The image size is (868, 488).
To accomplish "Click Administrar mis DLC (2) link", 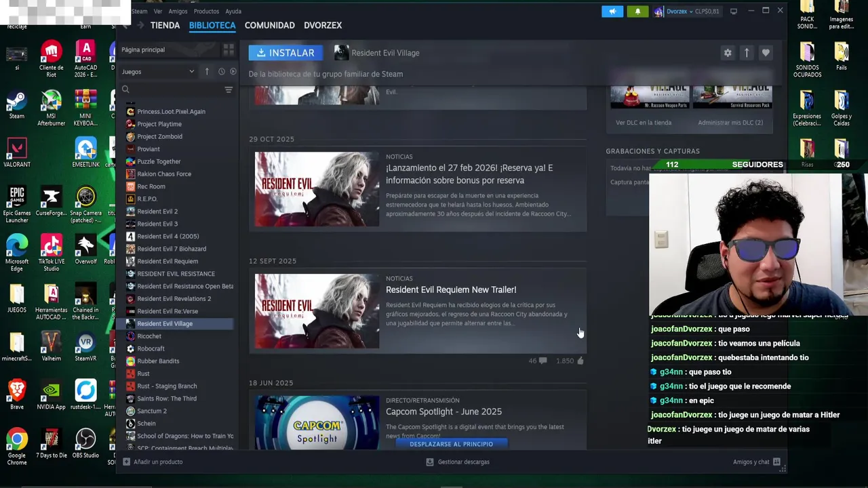I will coord(730,123).
